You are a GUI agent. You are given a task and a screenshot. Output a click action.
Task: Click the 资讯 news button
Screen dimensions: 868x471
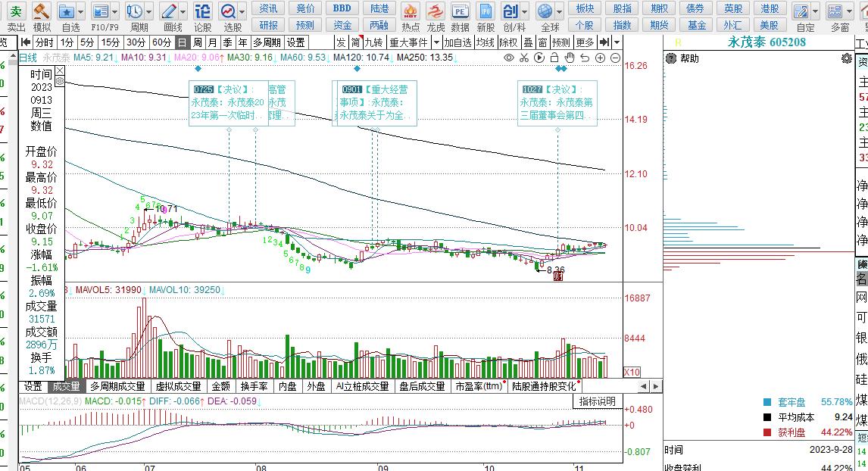pos(269,8)
